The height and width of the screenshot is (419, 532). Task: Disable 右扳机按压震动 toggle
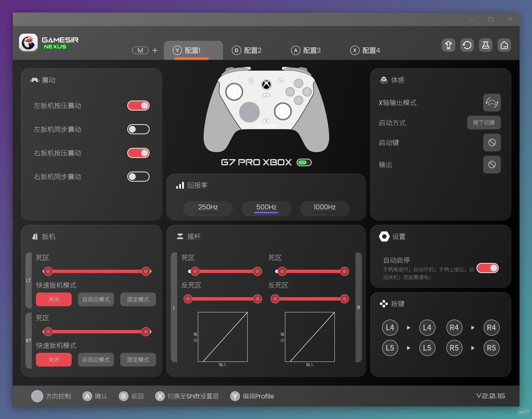[138, 153]
